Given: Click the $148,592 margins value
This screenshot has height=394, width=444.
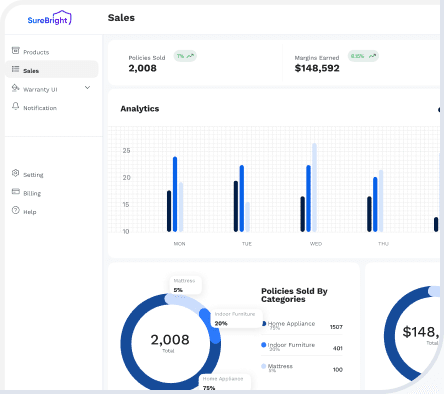Looking at the screenshot, I should pyautogui.click(x=317, y=68).
